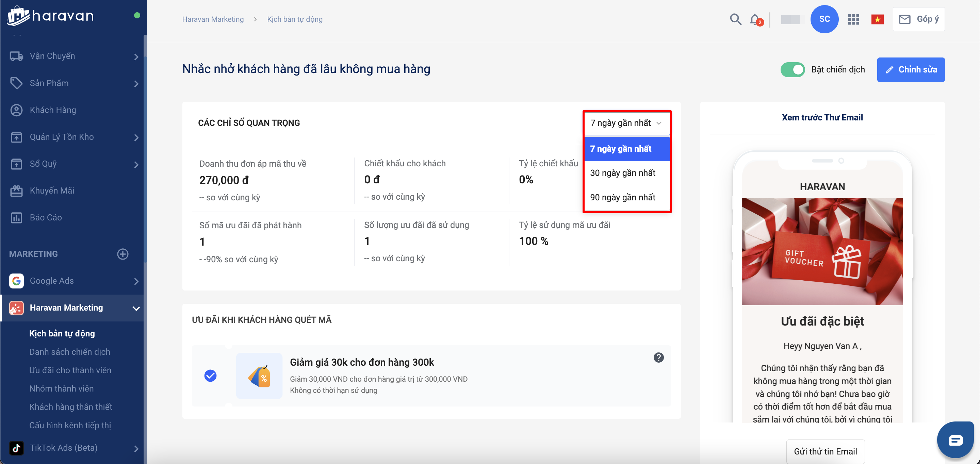Click the Khách Hàng person icon
This screenshot has height=464, width=980.
tap(16, 110)
